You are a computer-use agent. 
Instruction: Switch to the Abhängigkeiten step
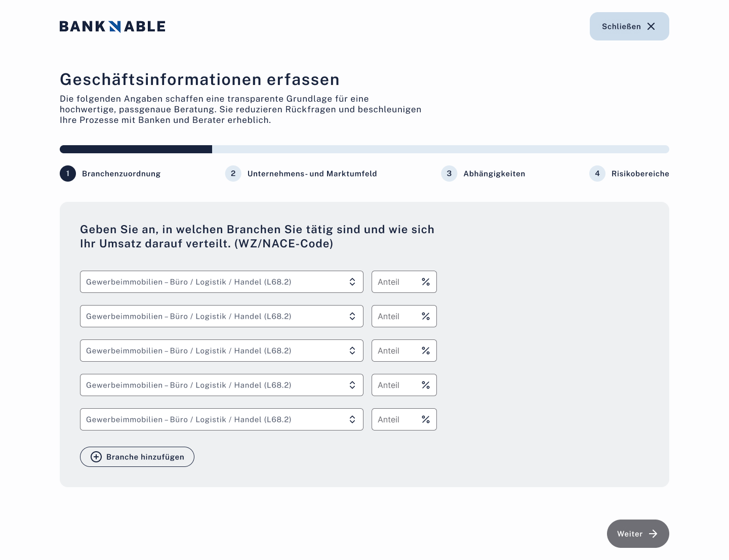click(x=494, y=174)
